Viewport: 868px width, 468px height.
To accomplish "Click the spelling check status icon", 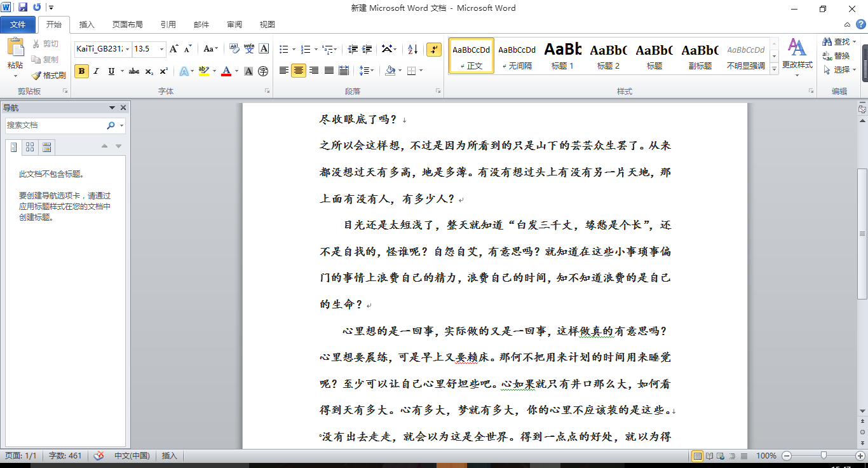I will (x=98, y=456).
